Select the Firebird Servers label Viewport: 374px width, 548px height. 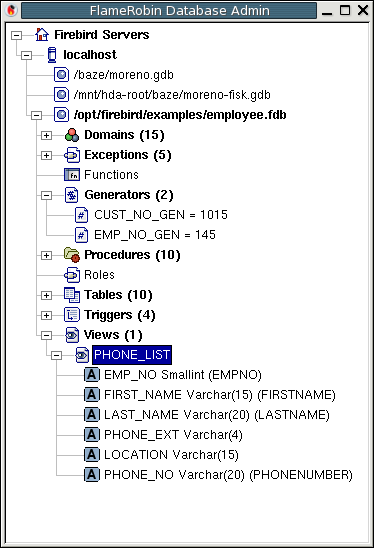click(x=102, y=35)
